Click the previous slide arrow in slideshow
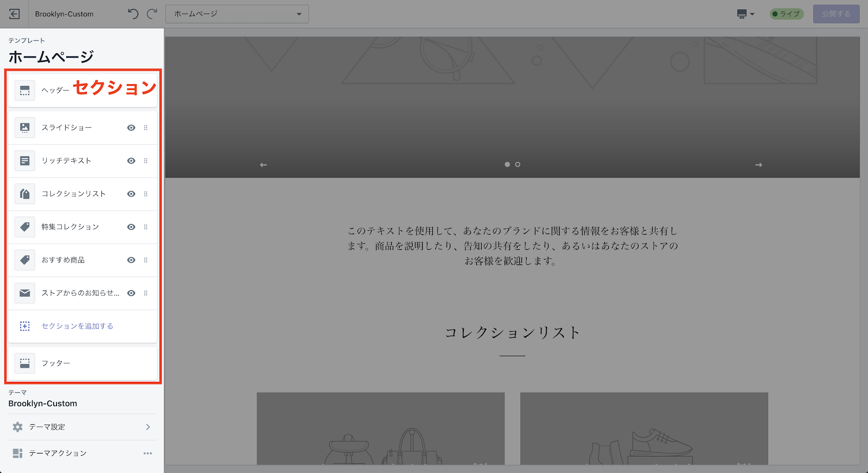 tap(264, 165)
